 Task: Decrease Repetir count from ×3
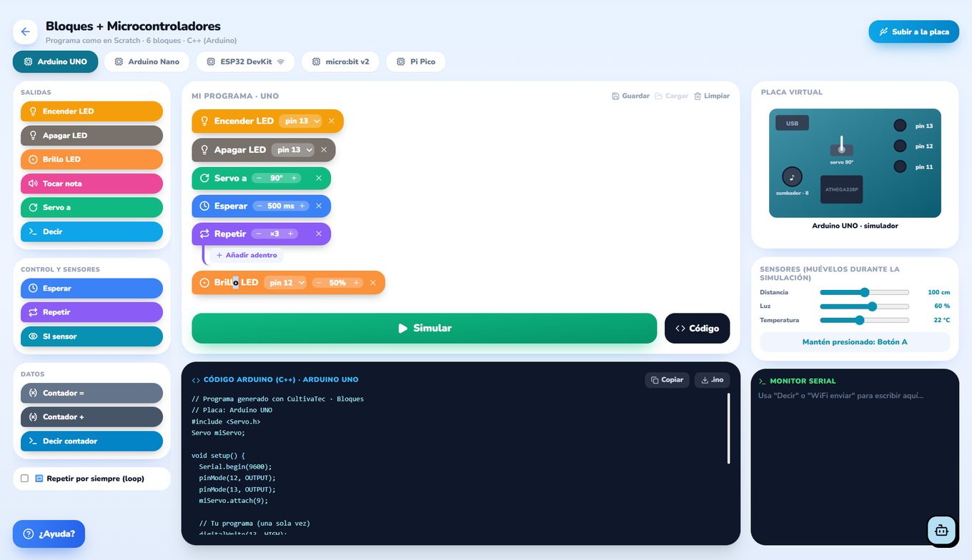[x=258, y=234]
